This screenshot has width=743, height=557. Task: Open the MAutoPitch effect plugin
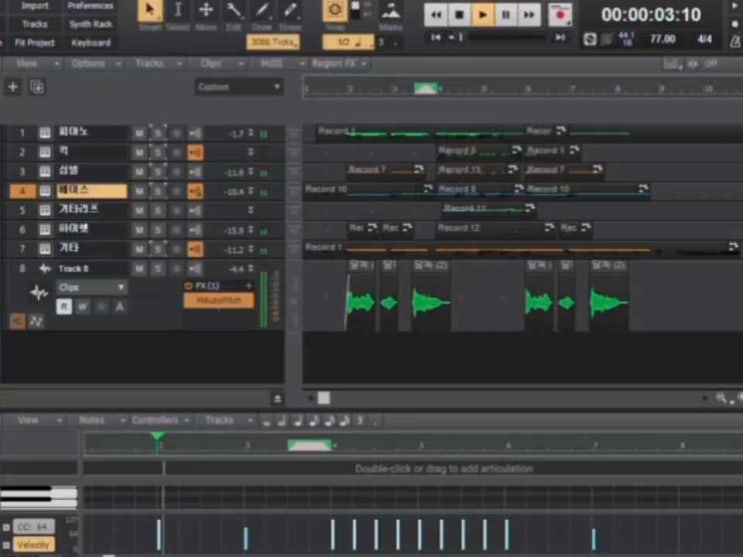coord(218,300)
